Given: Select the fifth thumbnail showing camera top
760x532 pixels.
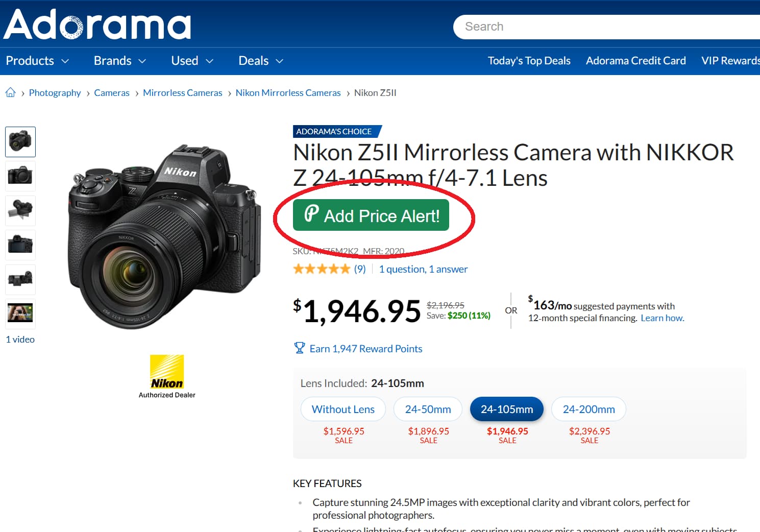Looking at the screenshot, I should coord(20,279).
